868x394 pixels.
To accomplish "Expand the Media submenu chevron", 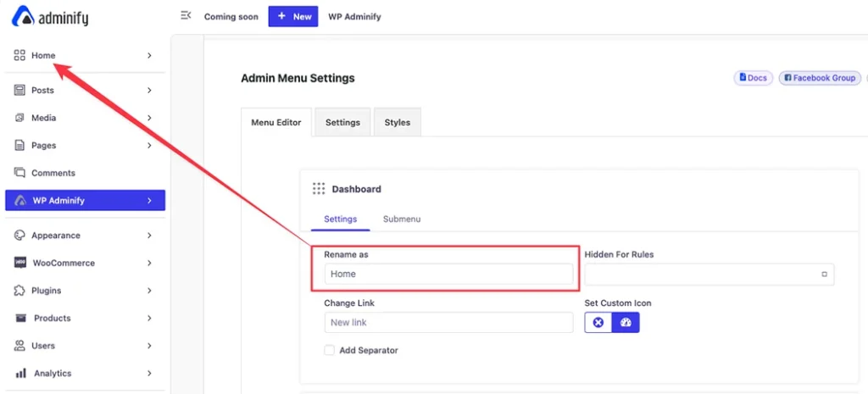I will click(x=149, y=118).
